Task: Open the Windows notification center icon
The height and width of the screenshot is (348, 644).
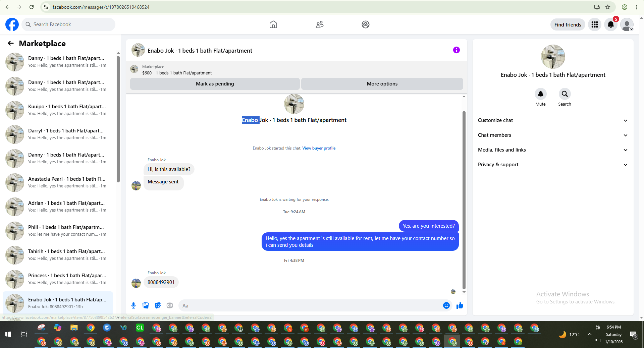Action: pos(633,334)
